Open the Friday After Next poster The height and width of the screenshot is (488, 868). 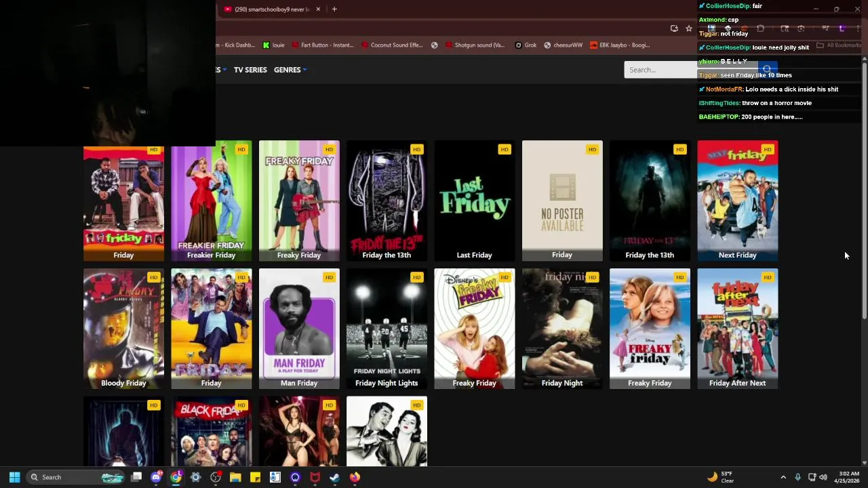point(737,329)
